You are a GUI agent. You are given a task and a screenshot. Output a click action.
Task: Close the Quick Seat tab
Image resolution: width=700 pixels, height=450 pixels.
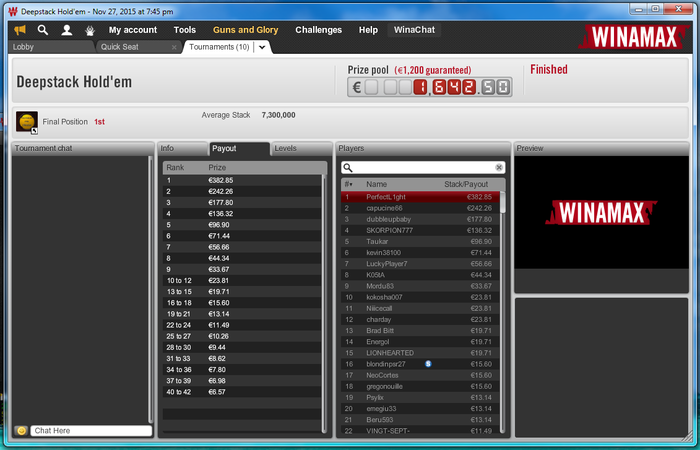point(174,47)
